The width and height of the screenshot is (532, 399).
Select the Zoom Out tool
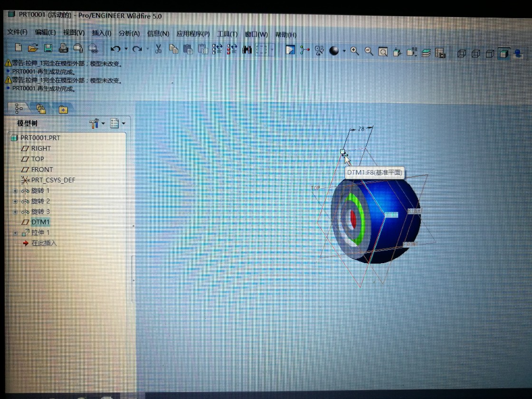click(368, 49)
